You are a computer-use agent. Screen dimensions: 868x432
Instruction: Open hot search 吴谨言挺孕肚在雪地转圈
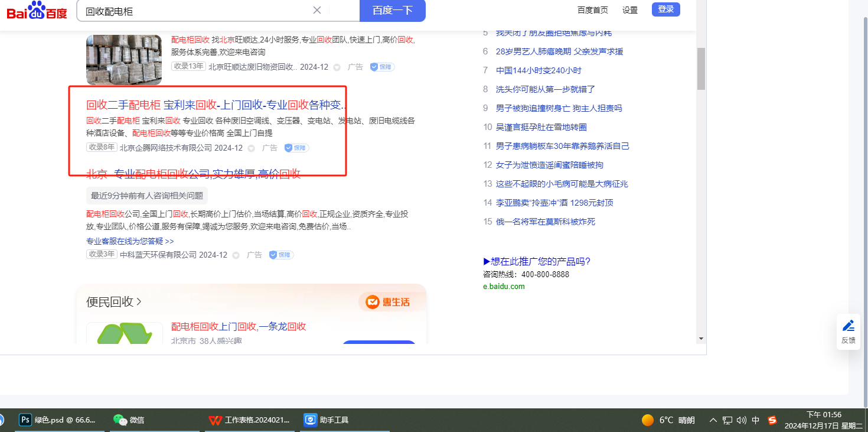(541, 127)
